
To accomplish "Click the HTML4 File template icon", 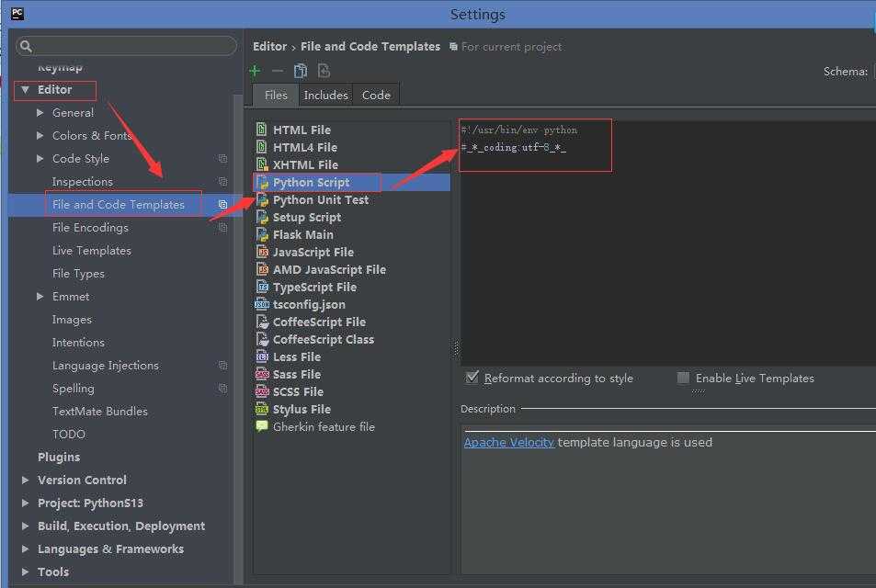I will [261, 147].
